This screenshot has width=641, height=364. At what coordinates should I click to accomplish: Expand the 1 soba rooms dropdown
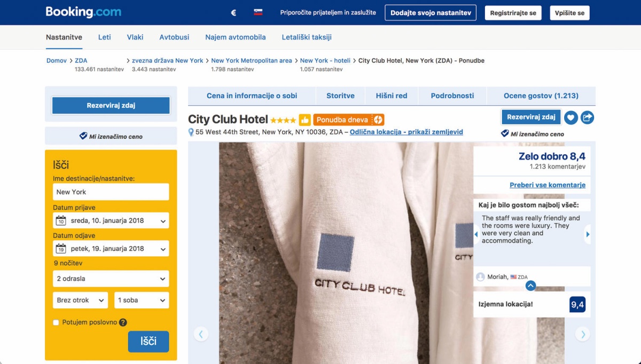pos(142,300)
